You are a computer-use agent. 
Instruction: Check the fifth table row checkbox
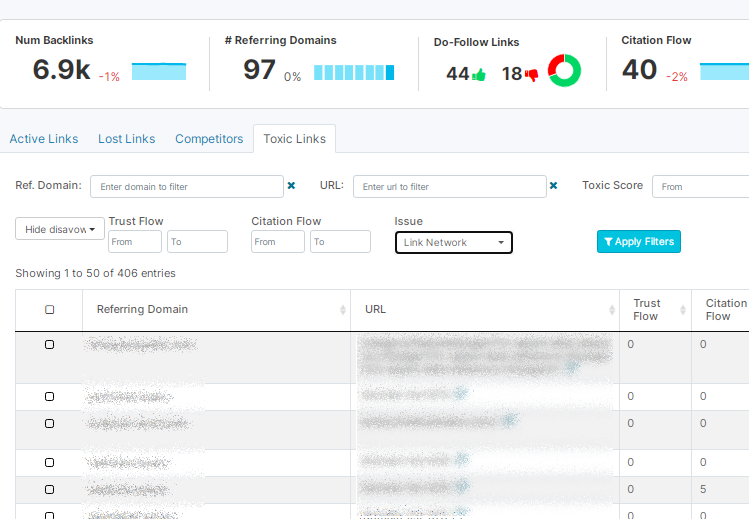(x=50, y=489)
